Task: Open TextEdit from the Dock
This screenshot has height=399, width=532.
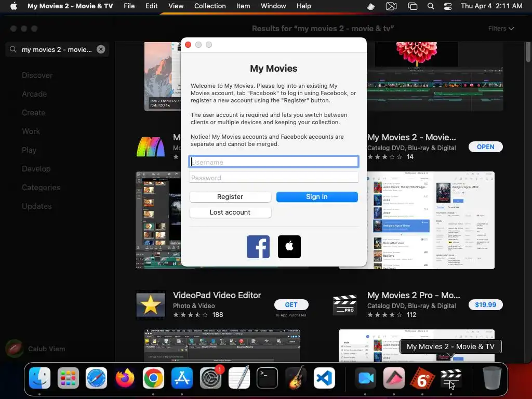Action: [239, 378]
